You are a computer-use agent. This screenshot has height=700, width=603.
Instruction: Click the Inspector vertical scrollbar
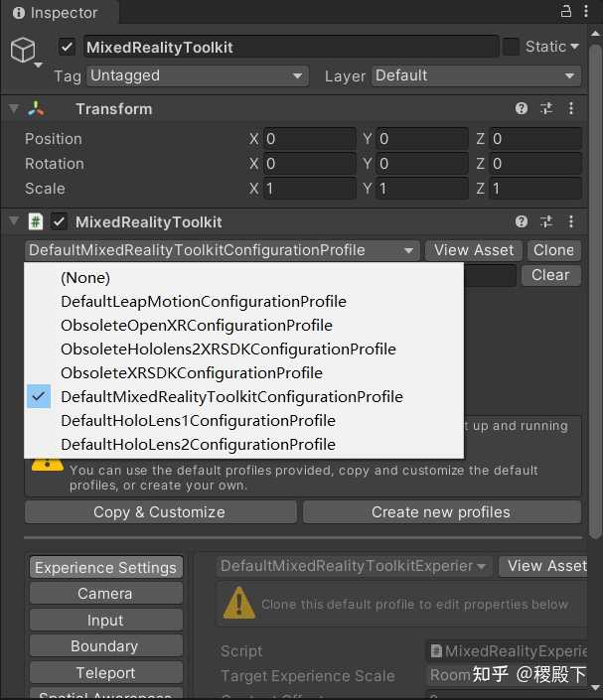click(595, 292)
